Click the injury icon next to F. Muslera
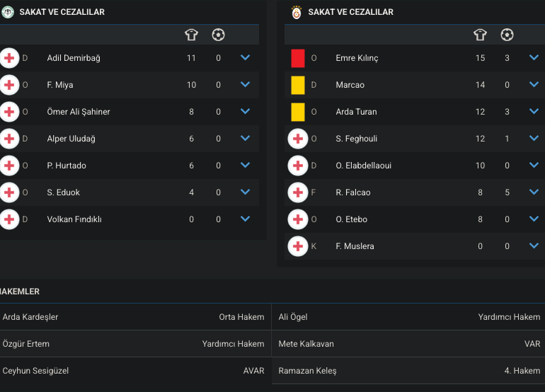This screenshot has width=545, height=392. tap(298, 246)
